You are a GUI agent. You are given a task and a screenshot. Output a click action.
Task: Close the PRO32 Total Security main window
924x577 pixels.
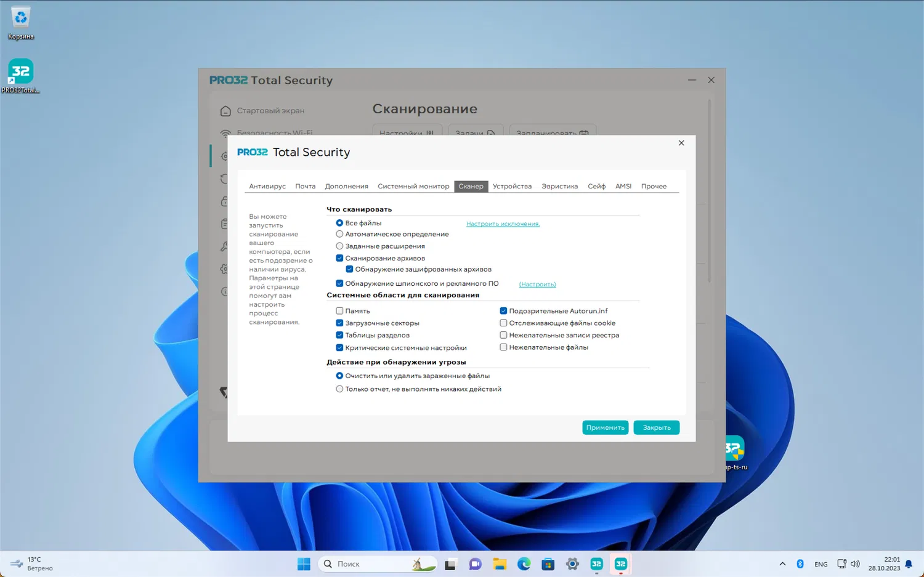coord(711,80)
